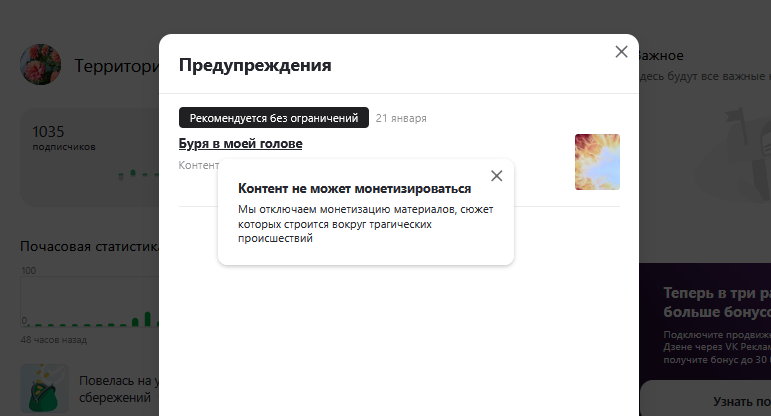Click the Территория channel name

click(x=117, y=65)
